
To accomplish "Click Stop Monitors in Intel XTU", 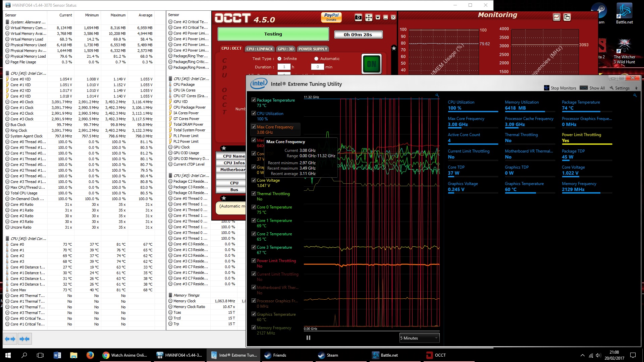I will [x=560, y=88].
